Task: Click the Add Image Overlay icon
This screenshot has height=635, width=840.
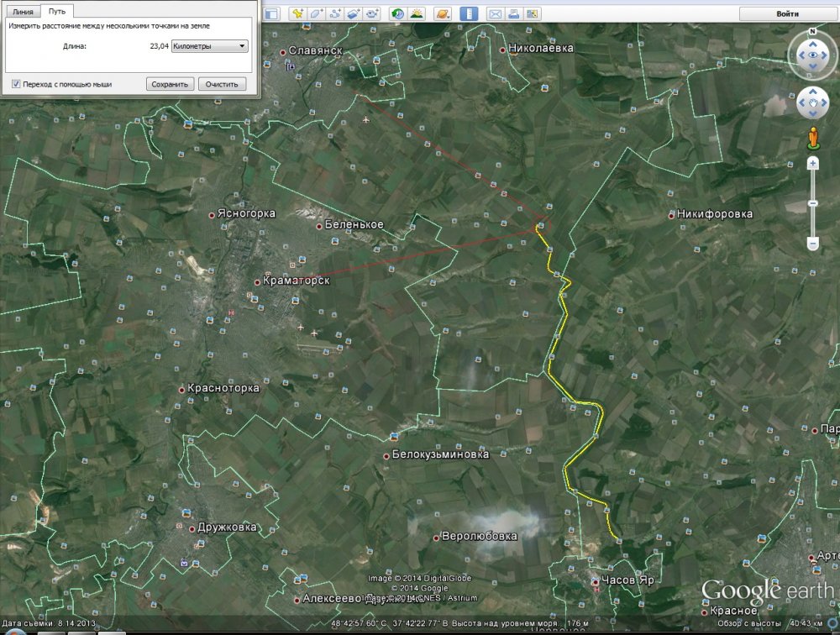Action: [354, 14]
